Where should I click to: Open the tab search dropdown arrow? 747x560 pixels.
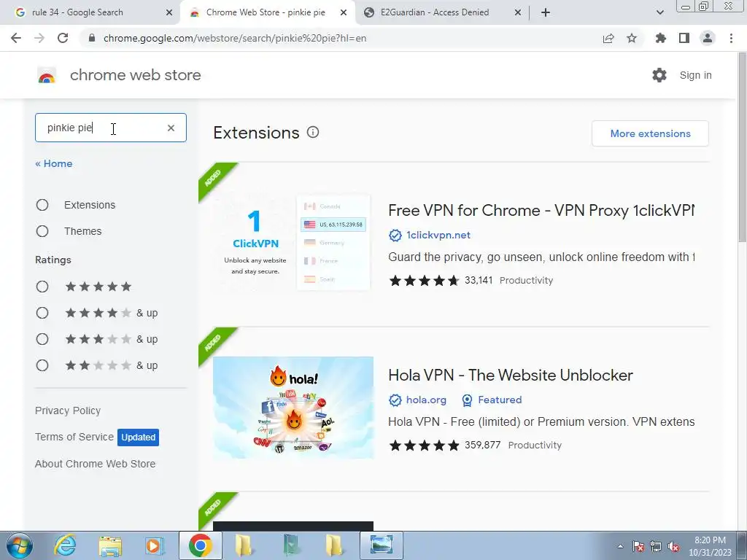point(659,12)
